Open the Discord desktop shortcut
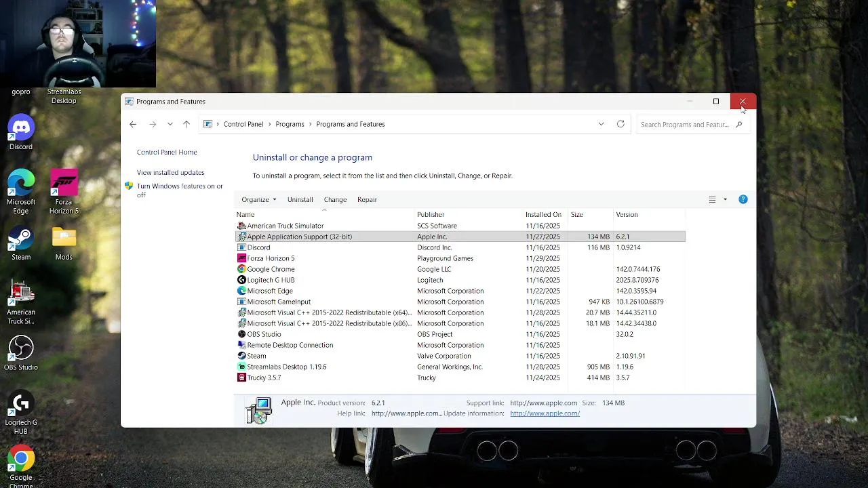 pos(21,132)
